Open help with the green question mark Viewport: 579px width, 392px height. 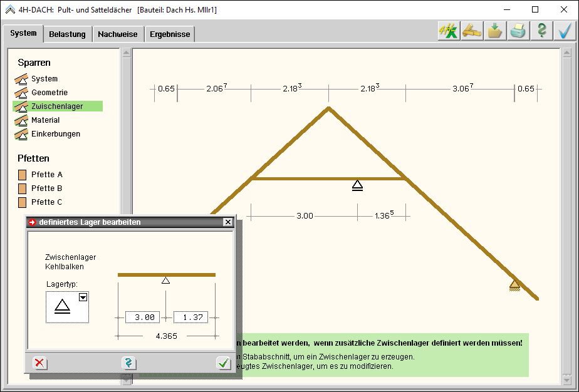[541, 31]
